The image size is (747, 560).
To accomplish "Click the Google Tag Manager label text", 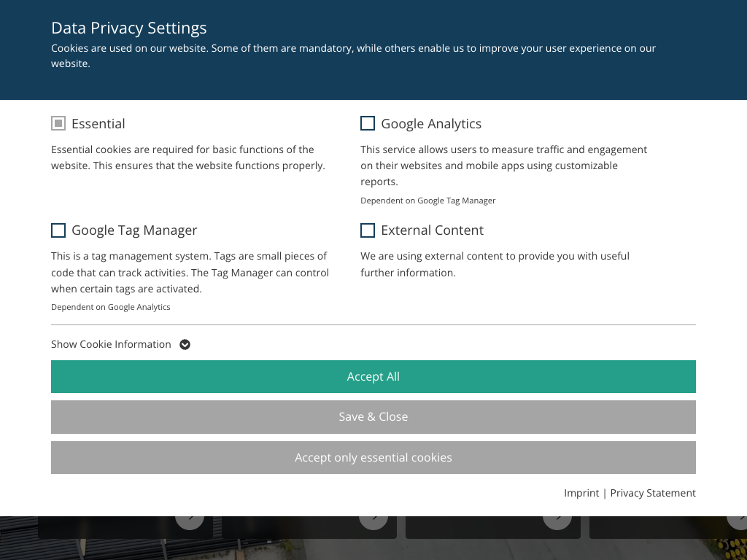I will [134, 230].
